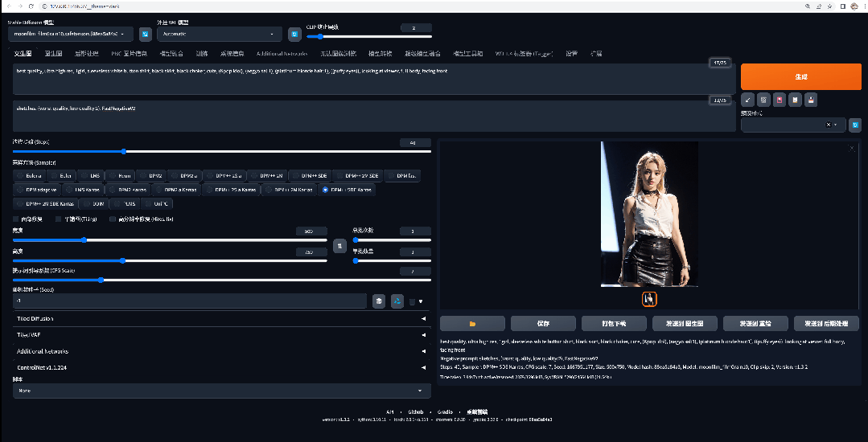Screen dimensions: 868x442
Task: Open the PNG image info tab
Action: 129,54
